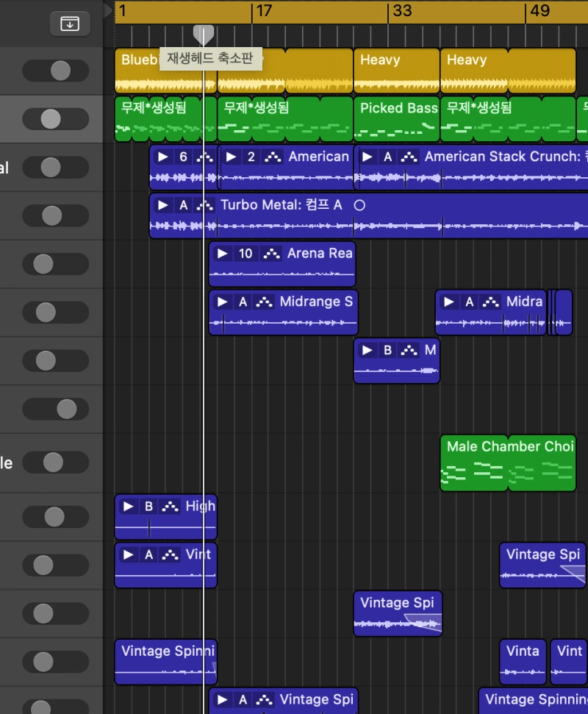Click comping icon on take 6 American region

204,157
